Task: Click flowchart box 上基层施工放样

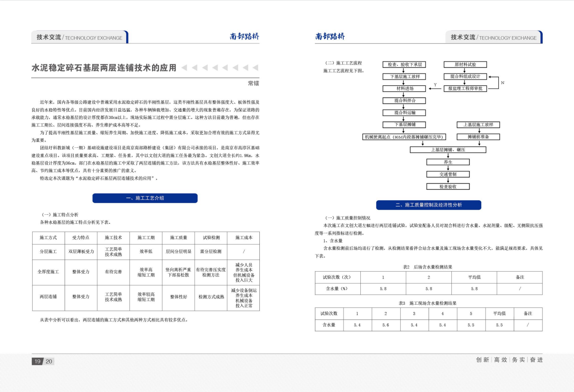Action: click(x=478, y=124)
